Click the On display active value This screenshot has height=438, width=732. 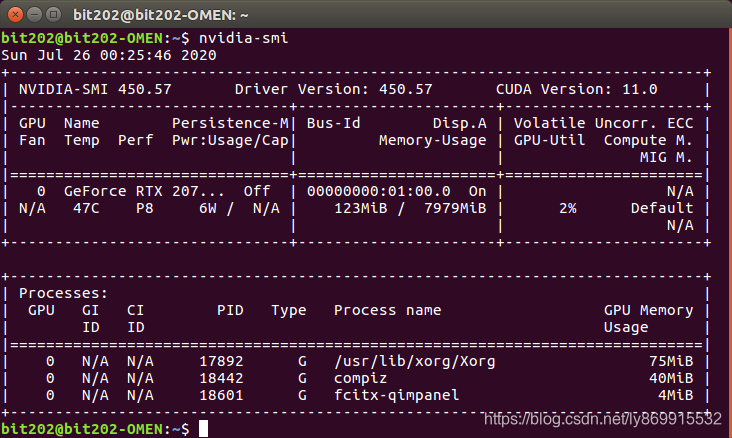tap(478, 191)
